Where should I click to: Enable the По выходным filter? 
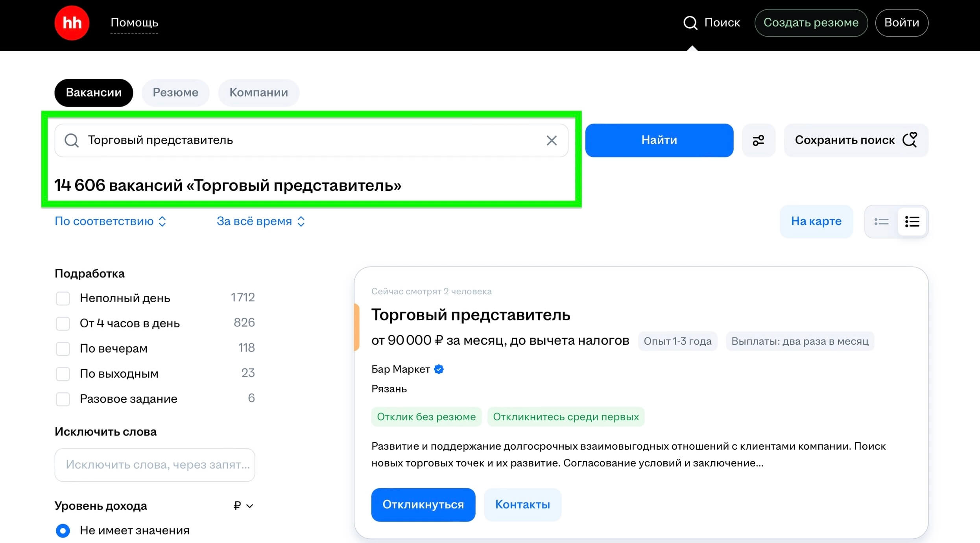tap(63, 374)
